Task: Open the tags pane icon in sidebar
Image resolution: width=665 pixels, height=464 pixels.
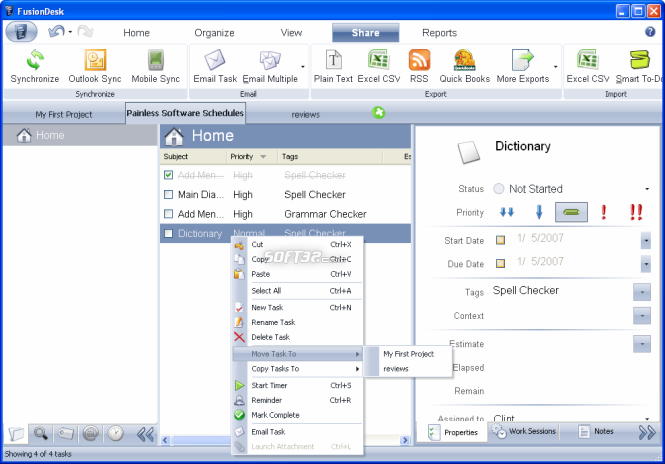Action: tap(66, 433)
